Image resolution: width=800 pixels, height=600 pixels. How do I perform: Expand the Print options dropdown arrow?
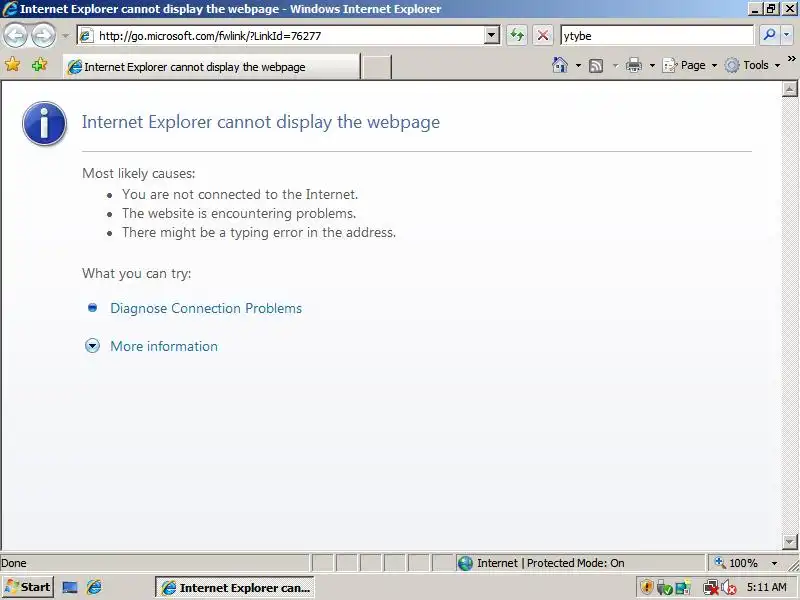point(652,66)
